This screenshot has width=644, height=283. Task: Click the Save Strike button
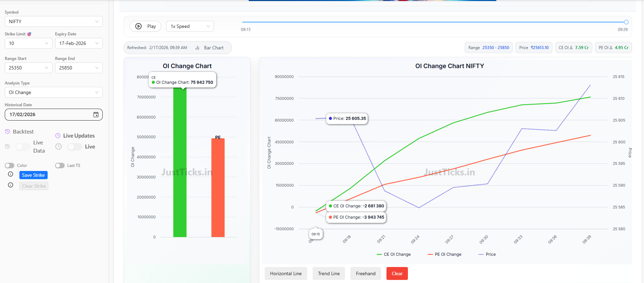33,175
